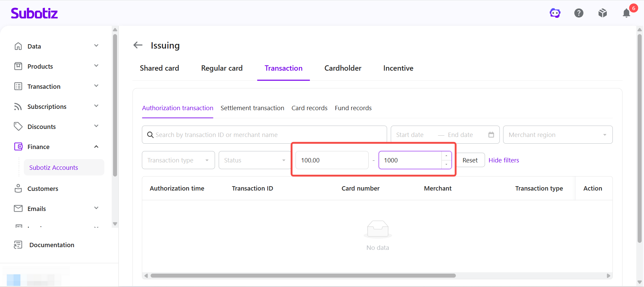
Task: Collapse the Finance menu chevron
Action: (x=96, y=147)
